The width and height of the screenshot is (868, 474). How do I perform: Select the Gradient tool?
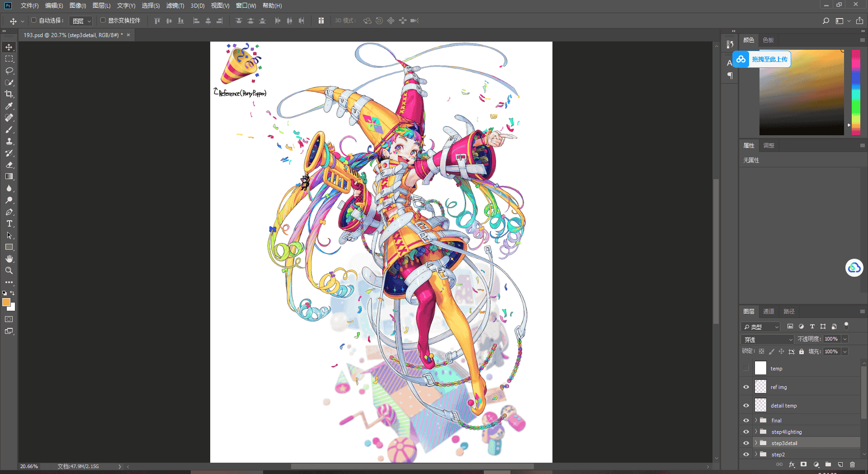tap(9, 176)
